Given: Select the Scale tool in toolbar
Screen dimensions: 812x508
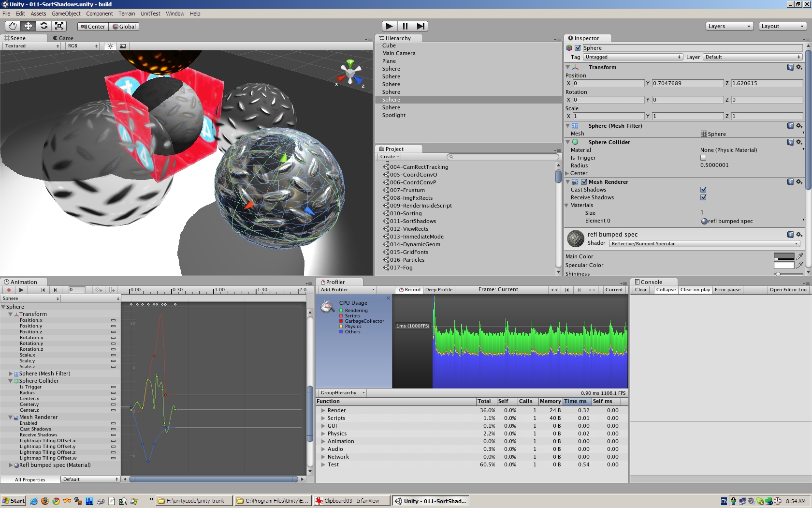Looking at the screenshot, I should (59, 26).
